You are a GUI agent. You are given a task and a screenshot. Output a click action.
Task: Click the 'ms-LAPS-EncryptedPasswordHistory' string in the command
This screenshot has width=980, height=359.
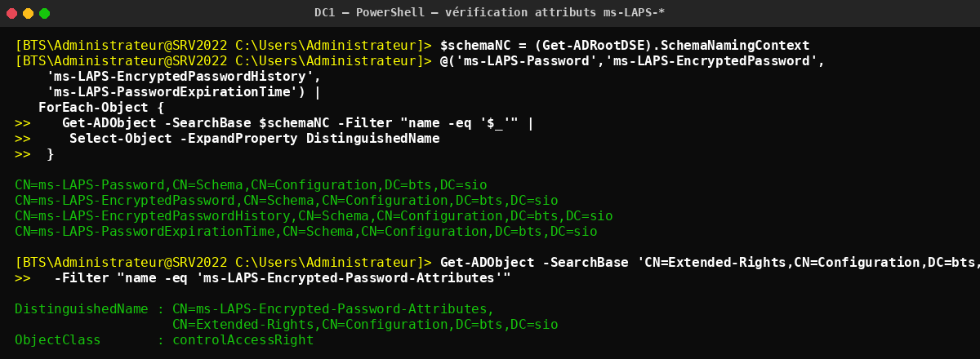tap(183, 76)
